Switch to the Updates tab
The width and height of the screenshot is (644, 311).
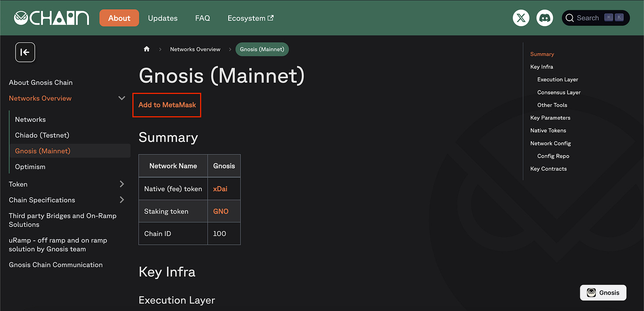coord(162,18)
